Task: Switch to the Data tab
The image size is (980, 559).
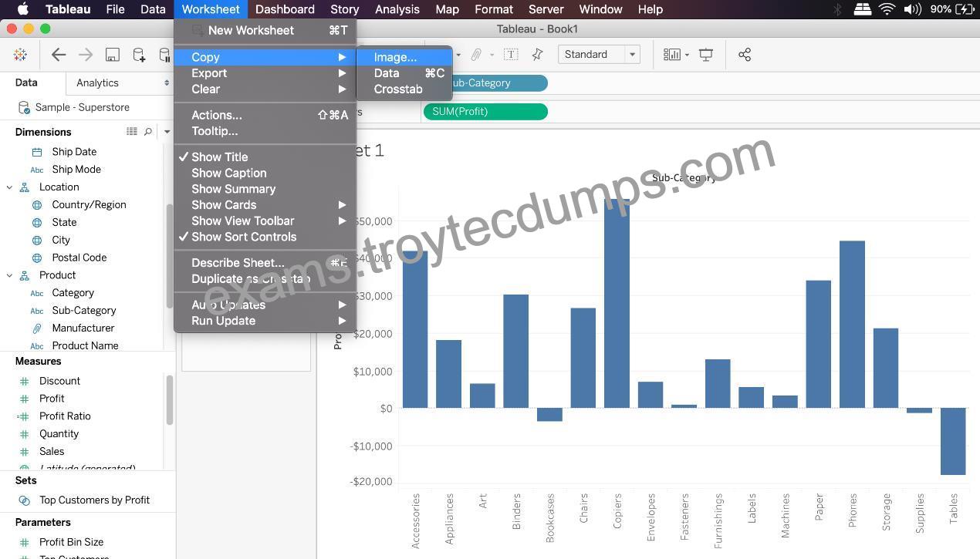Action: click(x=26, y=83)
